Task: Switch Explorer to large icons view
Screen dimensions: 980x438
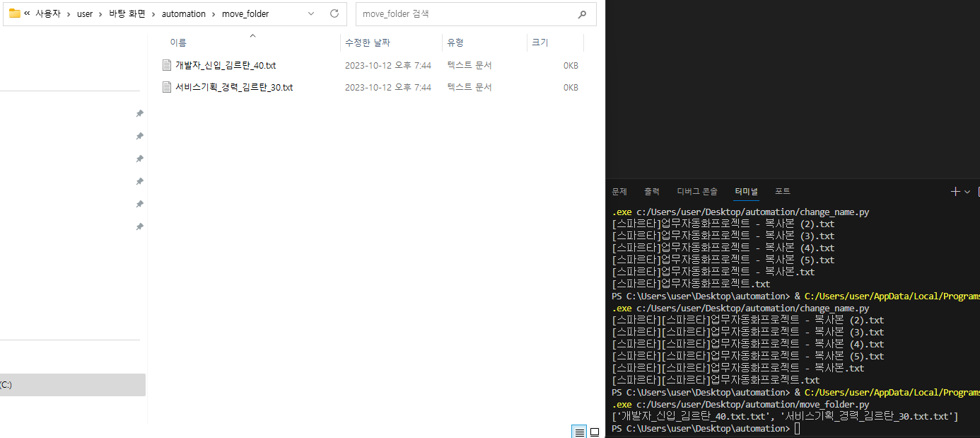Action: click(595, 432)
